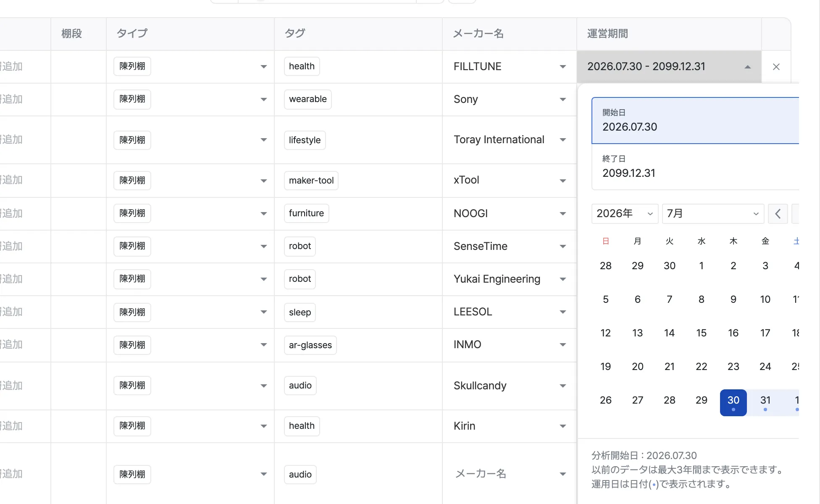
Task: Click the lifestyle tag chip
Action: pos(305,140)
